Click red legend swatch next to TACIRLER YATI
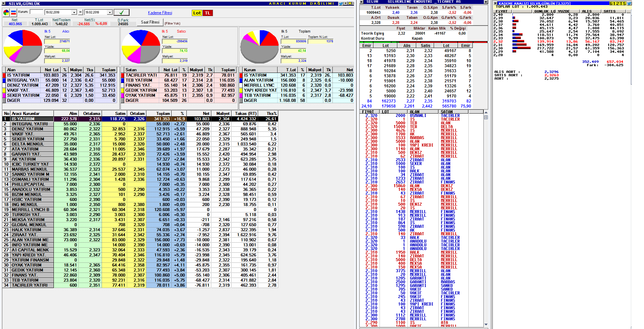The height and width of the screenshot is (329, 644). coord(123,75)
